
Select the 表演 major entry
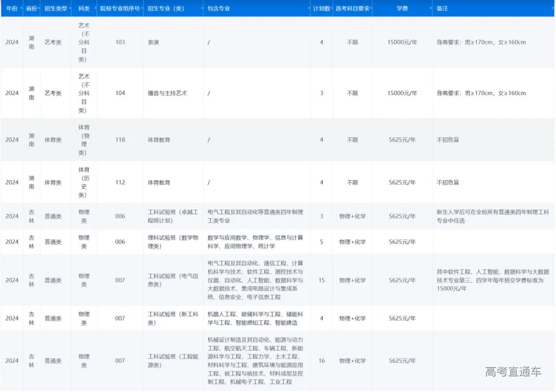[154, 42]
